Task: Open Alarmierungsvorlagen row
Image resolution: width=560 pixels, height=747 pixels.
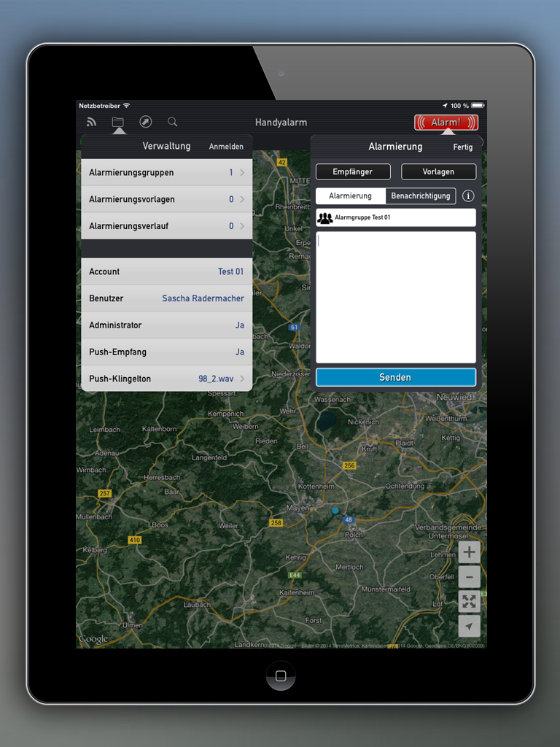Action: tap(167, 199)
